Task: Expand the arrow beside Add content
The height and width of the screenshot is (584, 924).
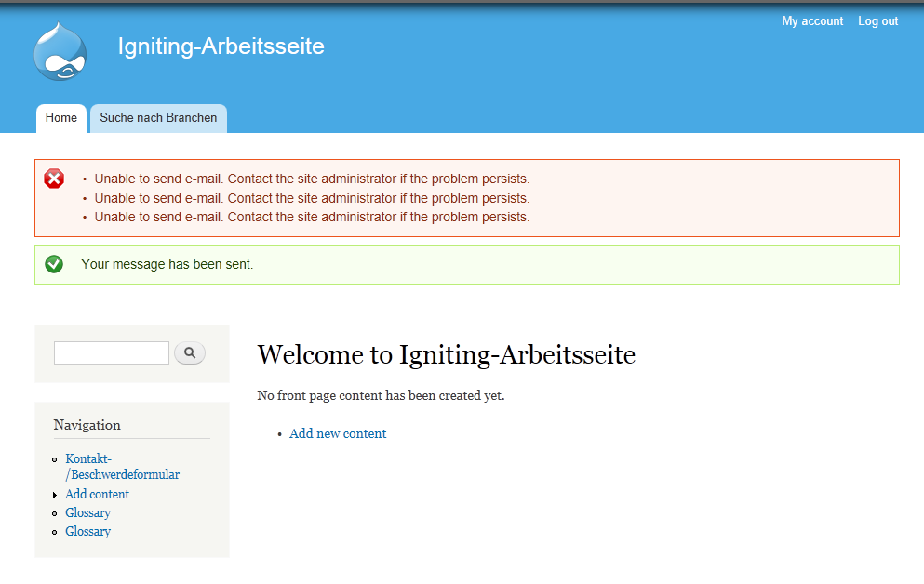Action: 56,495
